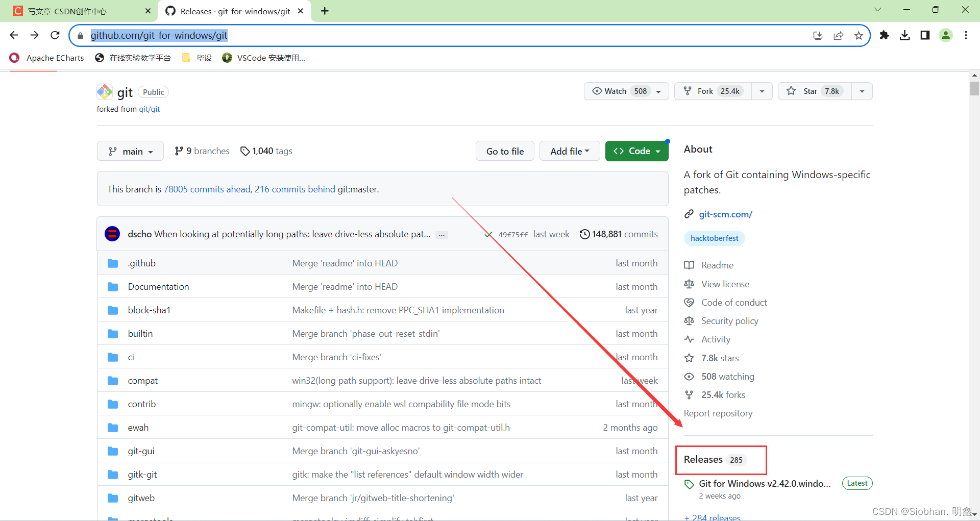
Task: Click the share page icon in address bar
Action: (x=838, y=35)
